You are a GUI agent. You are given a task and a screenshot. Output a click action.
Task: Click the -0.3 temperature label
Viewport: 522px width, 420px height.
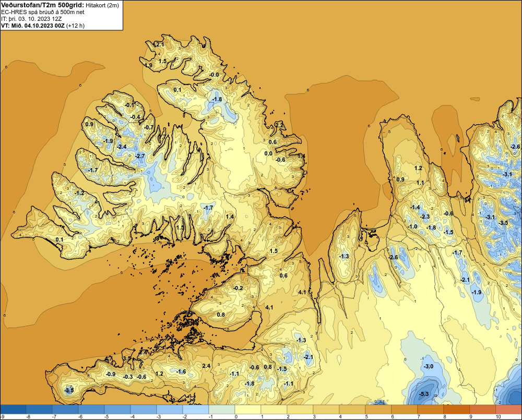click(x=128, y=377)
